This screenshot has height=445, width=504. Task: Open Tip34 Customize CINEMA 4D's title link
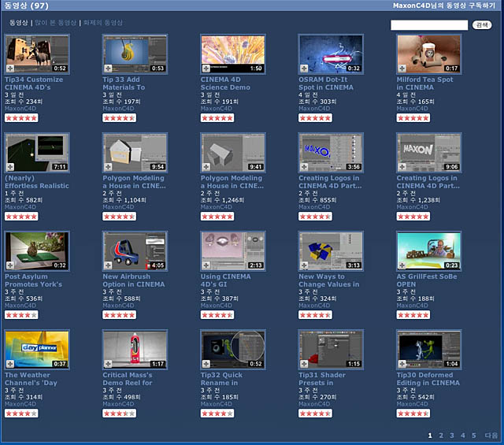coord(34,83)
